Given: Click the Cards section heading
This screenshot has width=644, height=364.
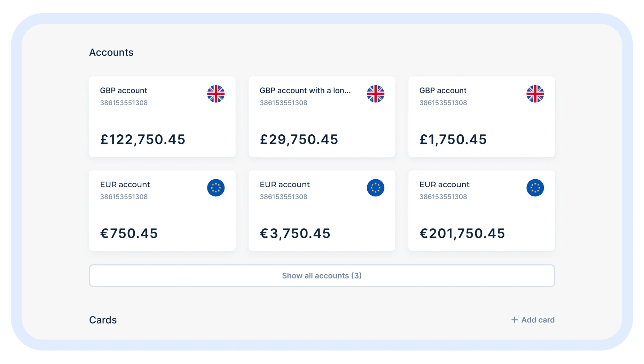Looking at the screenshot, I should click(103, 320).
